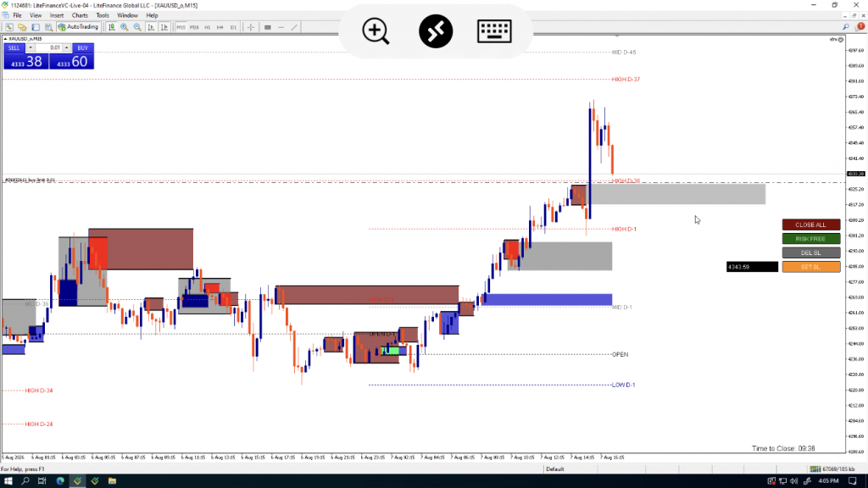The width and height of the screenshot is (868, 488).
Task: Toggle the chart shift icon
Action: pyautogui.click(x=164, y=26)
